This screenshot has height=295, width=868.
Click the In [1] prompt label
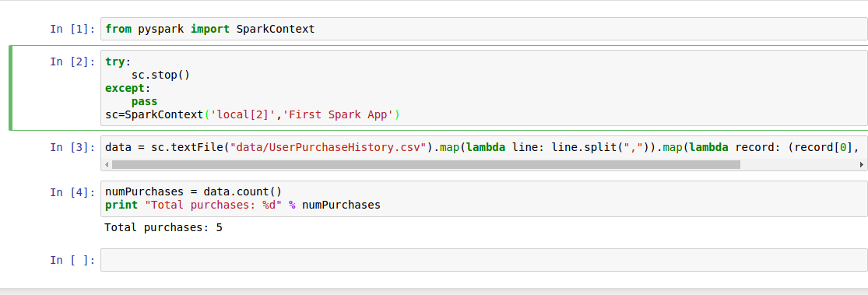point(72,29)
